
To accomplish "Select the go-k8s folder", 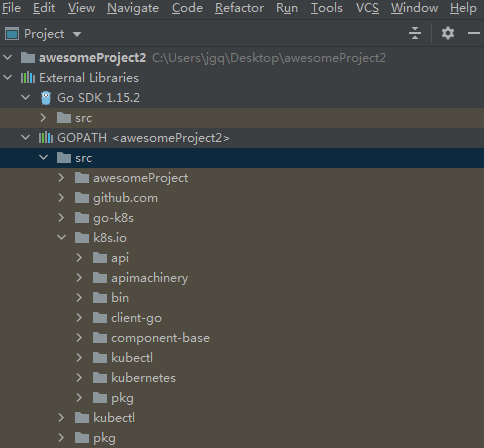I will (x=113, y=218).
